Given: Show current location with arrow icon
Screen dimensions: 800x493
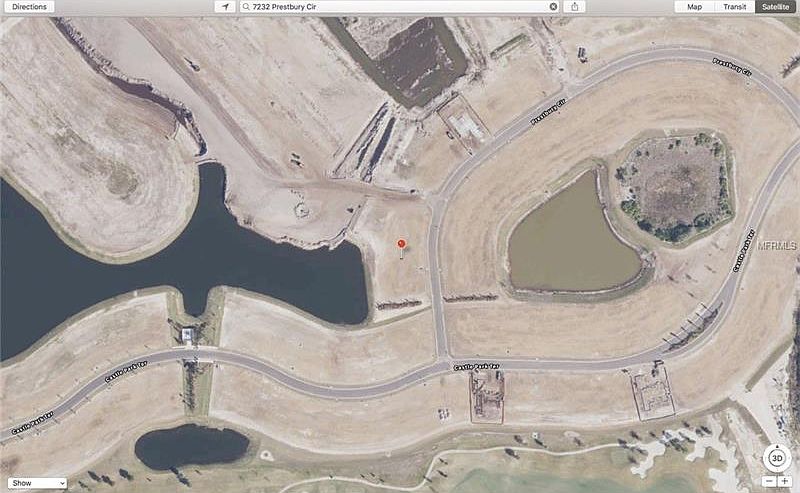Looking at the screenshot, I should tap(225, 7).
